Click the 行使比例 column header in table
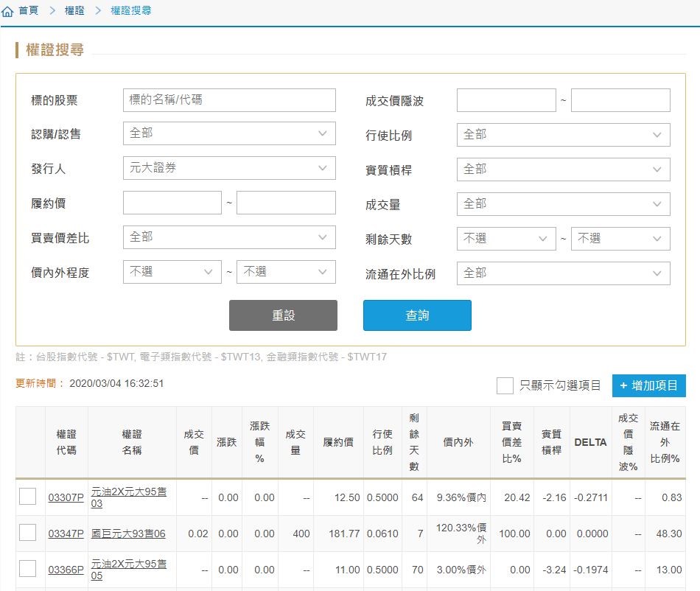This screenshot has width=700, height=591. point(382,442)
